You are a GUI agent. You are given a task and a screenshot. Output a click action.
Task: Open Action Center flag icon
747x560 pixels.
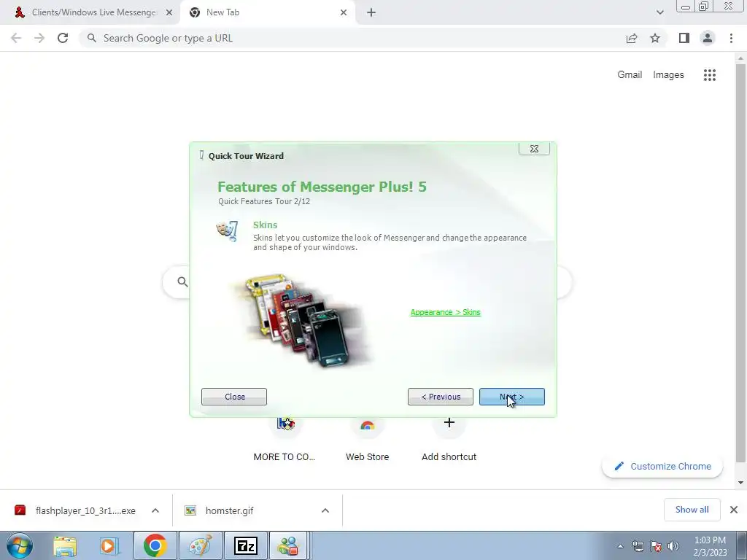tap(656, 546)
